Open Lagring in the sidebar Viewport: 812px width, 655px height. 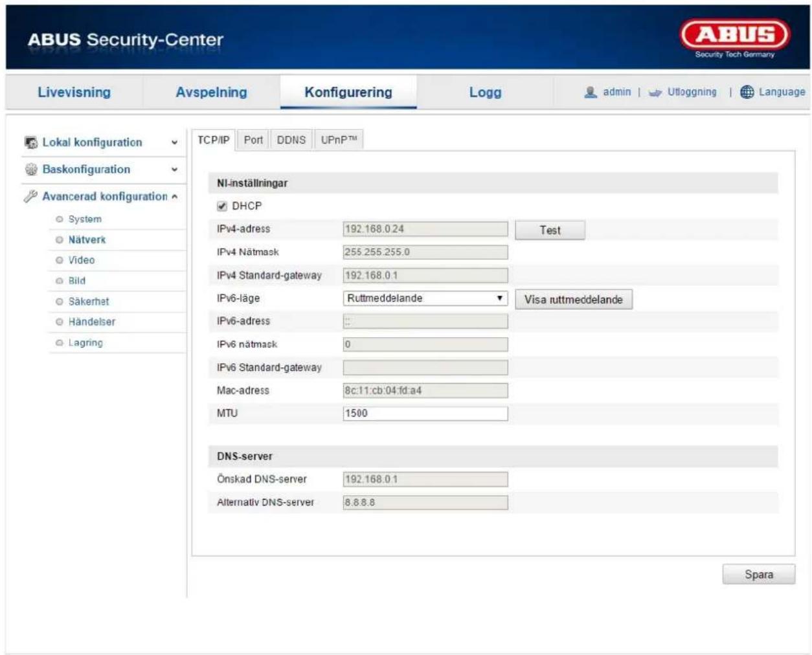point(85,343)
